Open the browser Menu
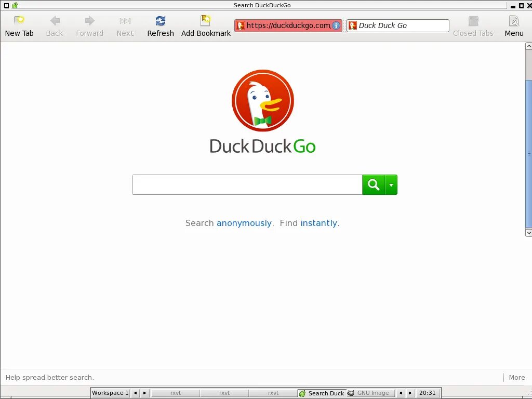Viewport: 532px width, 399px height. [x=514, y=26]
